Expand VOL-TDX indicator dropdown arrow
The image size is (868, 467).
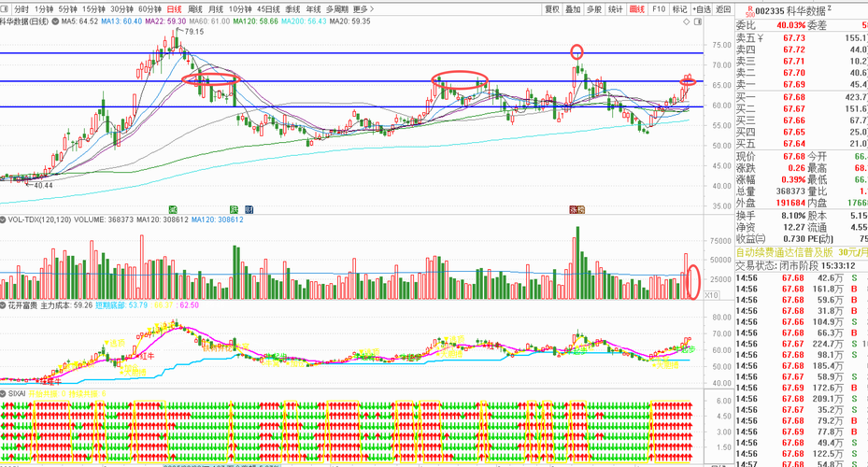(x=3, y=219)
